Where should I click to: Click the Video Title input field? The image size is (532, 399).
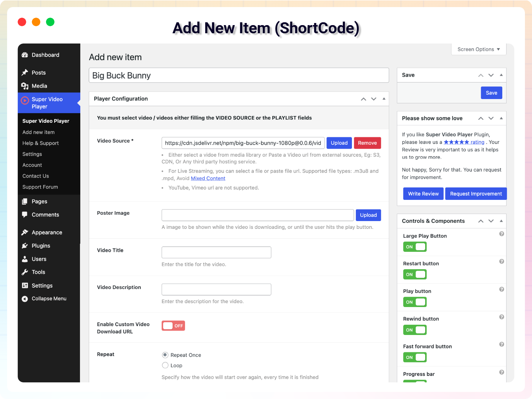pos(216,252)
